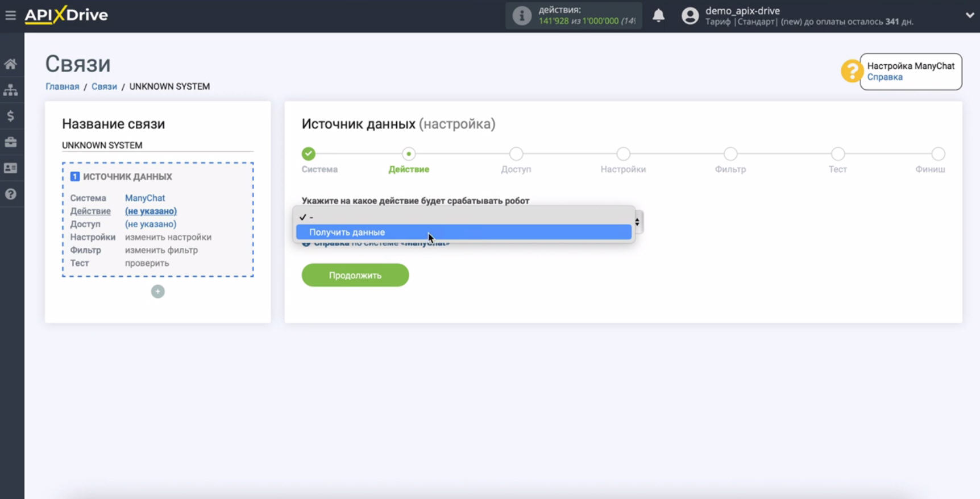Click the Система step circle
Image resolution: width=980 pixels, height=499 pixels.
[x=309, y=153]
